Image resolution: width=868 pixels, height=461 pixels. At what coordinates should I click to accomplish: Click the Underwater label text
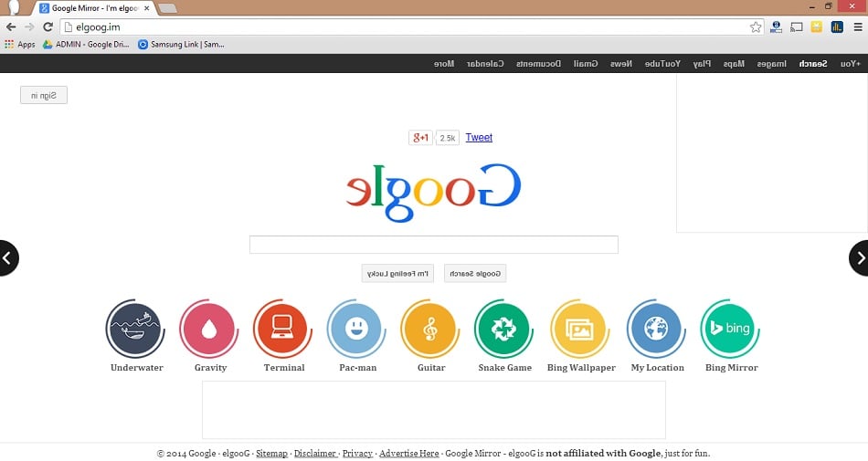[x=137, y=368]
